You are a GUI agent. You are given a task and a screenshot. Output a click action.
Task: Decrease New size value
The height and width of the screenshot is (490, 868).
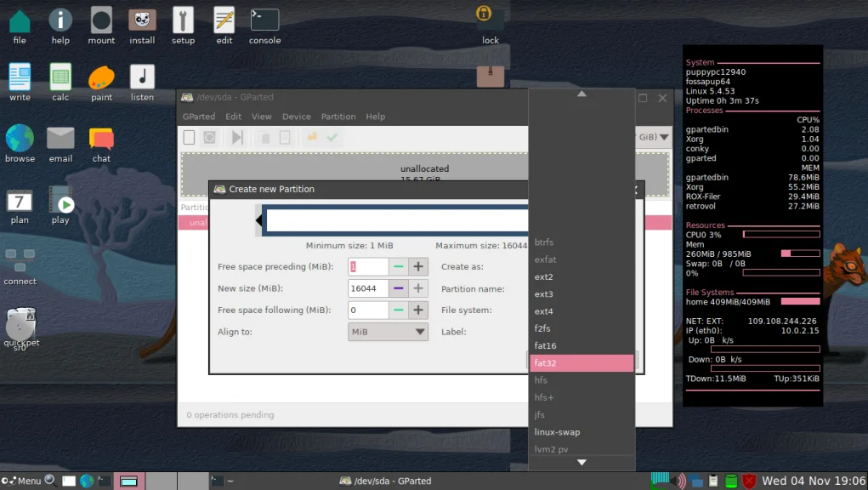tap(398, 288)
